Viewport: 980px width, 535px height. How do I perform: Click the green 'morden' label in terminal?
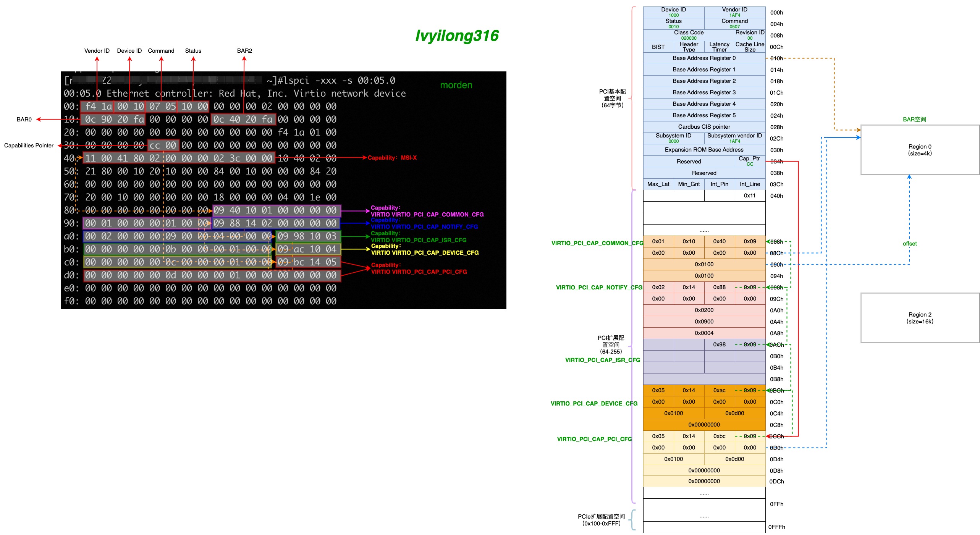(456, 85)
